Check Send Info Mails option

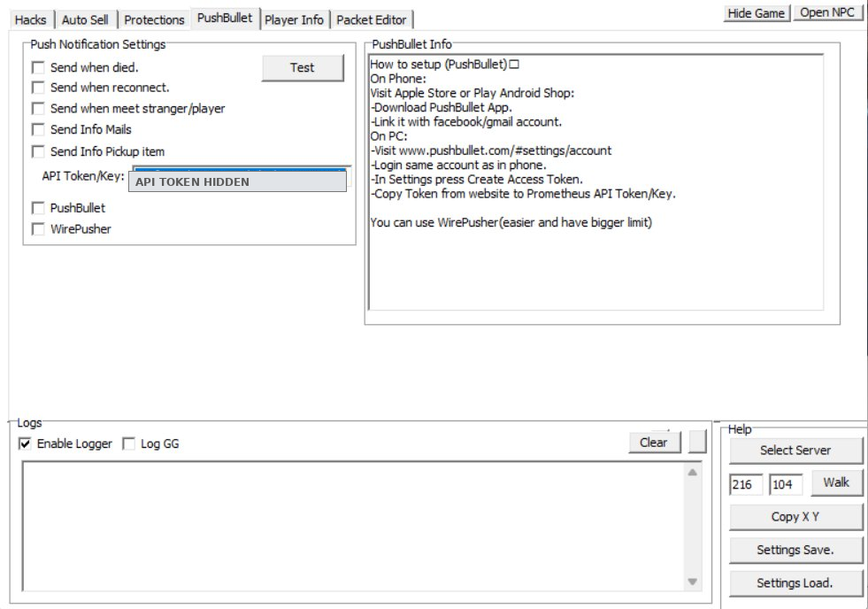pos(38,129)
